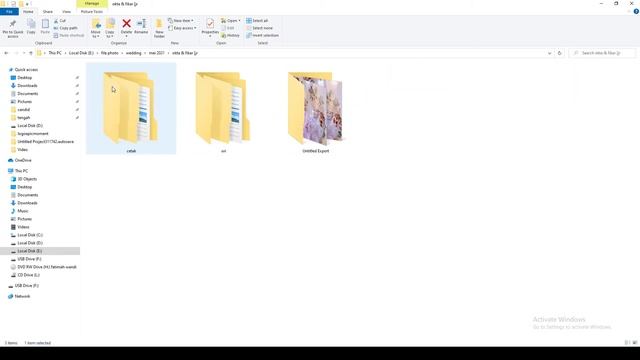
Task: Click Edit in the Open group
Action: pyautogui.click(x=228, y=28)
